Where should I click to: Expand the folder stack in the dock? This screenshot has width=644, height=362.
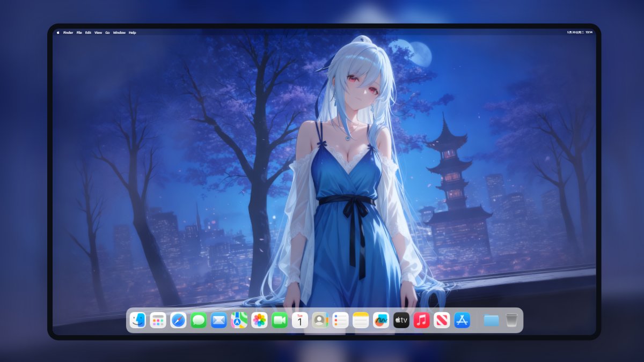point(491,320)
